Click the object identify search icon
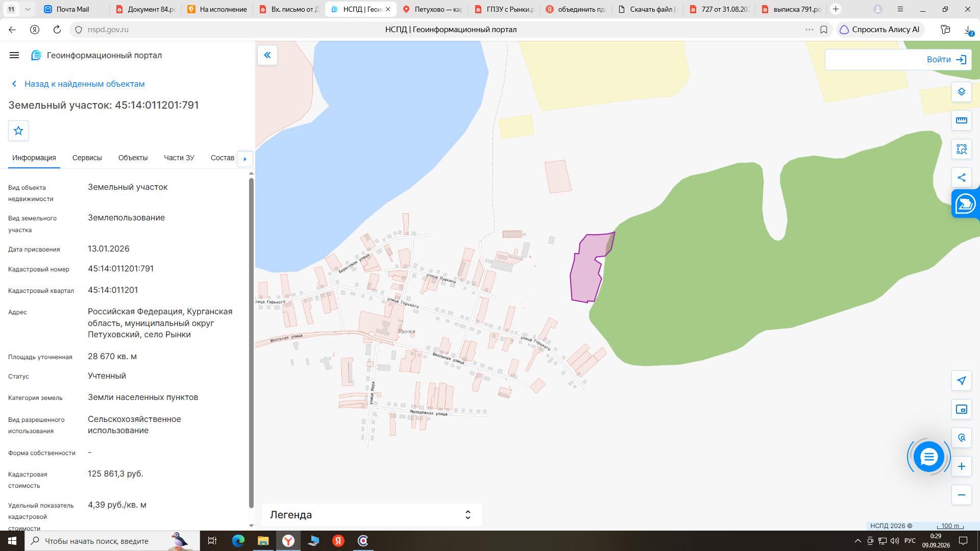Image resolution: width=980 pixels, height=551 pixels. point(962,438)
